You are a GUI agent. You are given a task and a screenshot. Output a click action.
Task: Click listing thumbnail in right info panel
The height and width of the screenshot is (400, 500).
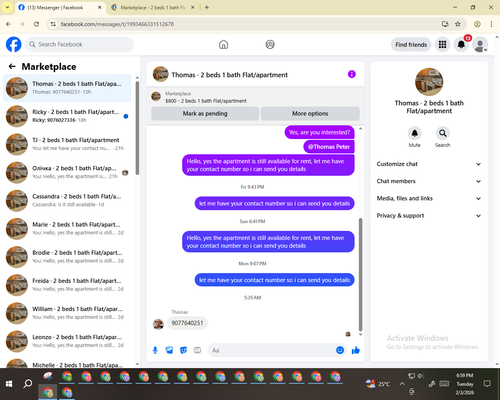click(429, 82)
